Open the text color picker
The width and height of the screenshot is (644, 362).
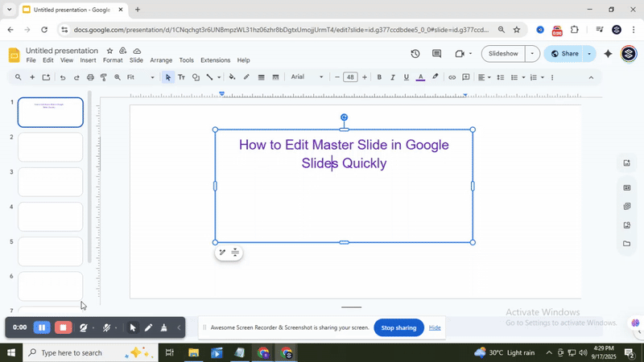(420, 77)
